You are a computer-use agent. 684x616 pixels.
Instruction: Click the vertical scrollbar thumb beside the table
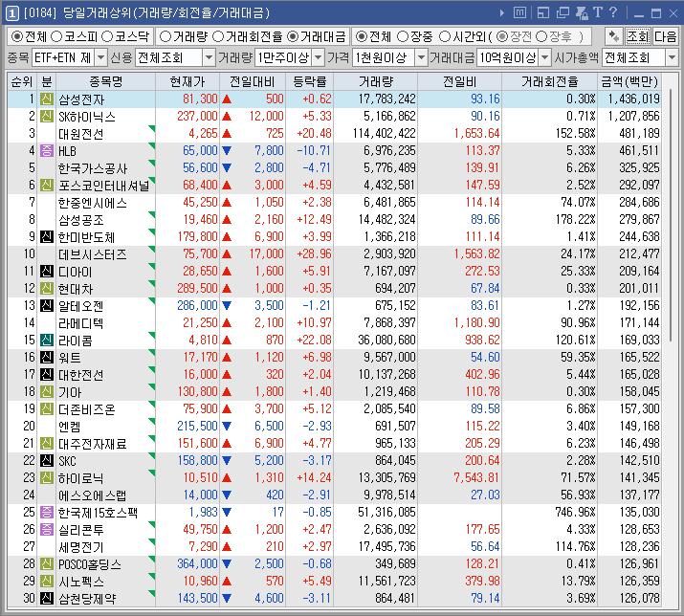click(x=671, y=216)
